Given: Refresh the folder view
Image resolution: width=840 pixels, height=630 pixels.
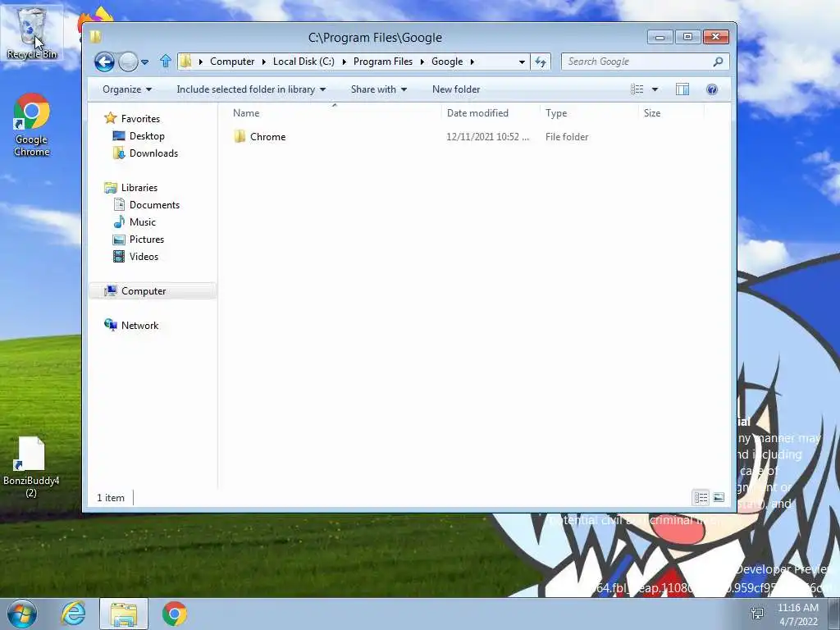Looking at the screenshot, I should point(541,62).
